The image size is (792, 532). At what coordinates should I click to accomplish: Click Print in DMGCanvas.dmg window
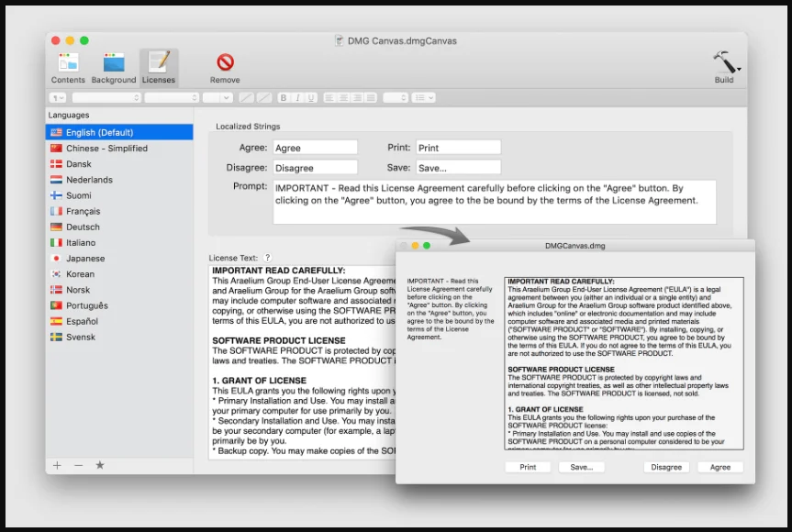click(528, 467)
